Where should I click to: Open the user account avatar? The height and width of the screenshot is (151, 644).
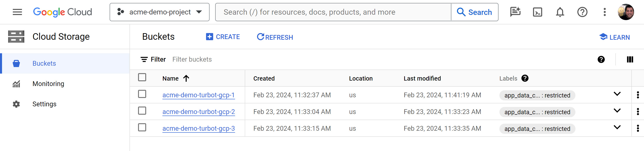pos(626,12)
